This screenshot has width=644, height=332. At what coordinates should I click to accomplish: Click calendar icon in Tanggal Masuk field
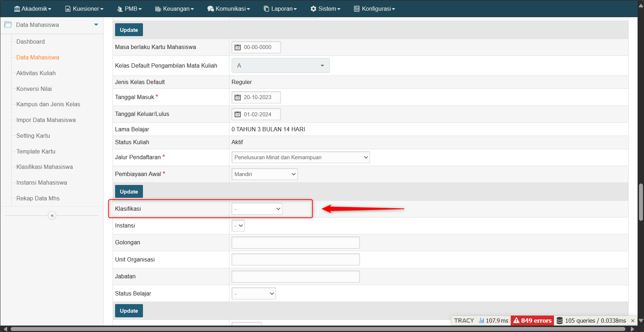click(x=238, y=97)
